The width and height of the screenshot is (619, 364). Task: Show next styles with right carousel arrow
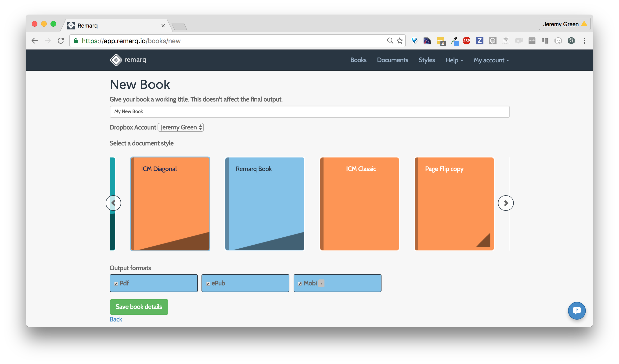(x=506, y=203)
